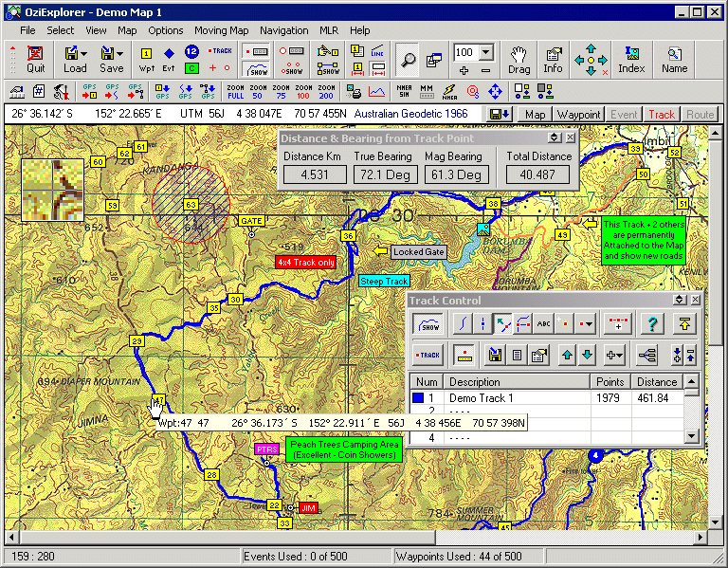
Task: Open the Name search tool
Action: point(674,59)
